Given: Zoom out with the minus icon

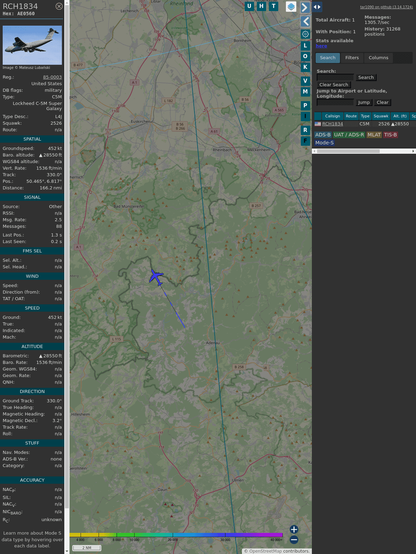Looking at the screenshot, I should click(x=294, y=540).
